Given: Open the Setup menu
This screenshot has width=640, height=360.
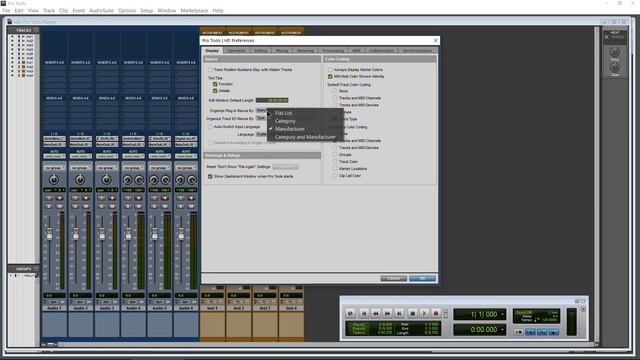Looking at the screenshot, I should pyautogui.click(x=146, y=11).
